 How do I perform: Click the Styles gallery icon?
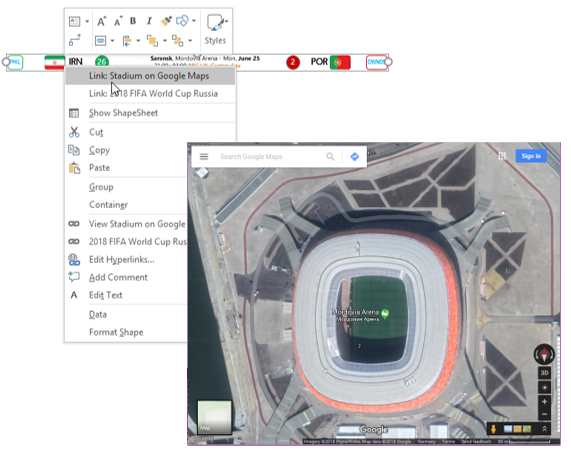[x=214, y=23]
